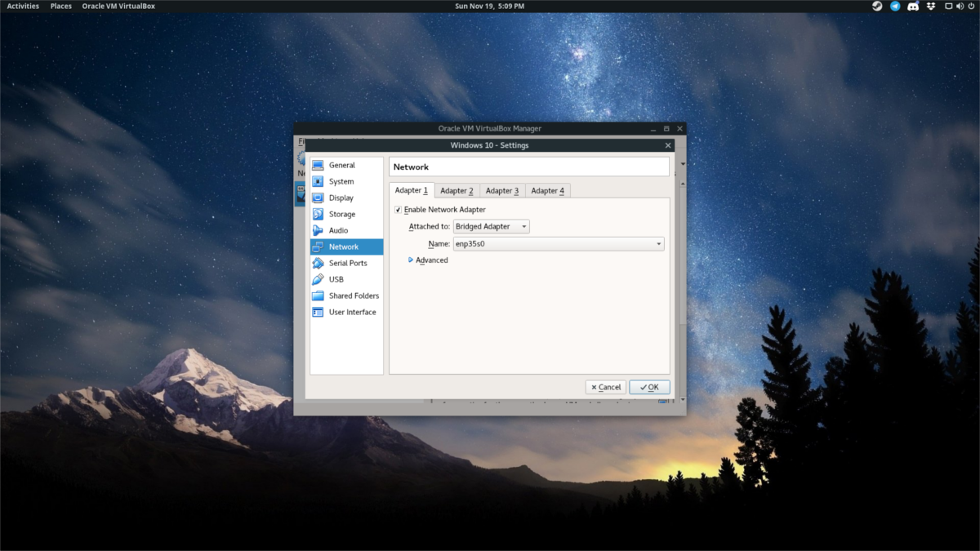Open the Audio settings category
This screenshot has width=980, height=551.
click(338, 231)
